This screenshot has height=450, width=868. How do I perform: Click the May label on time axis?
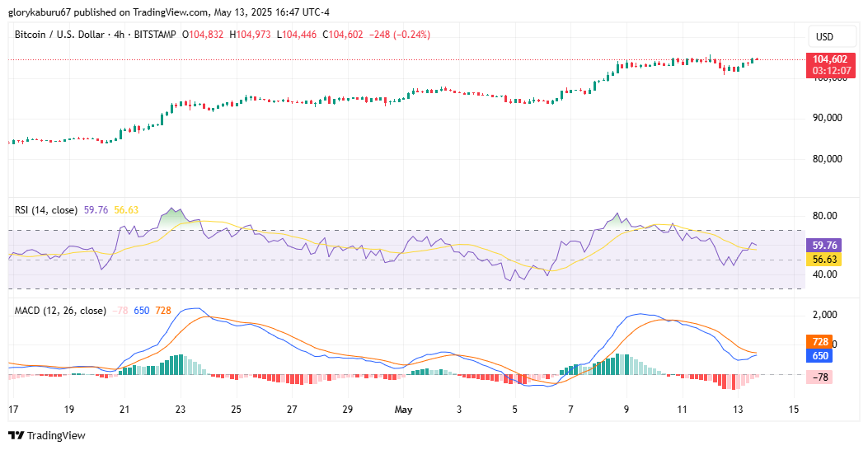click(x=403, y=409)
